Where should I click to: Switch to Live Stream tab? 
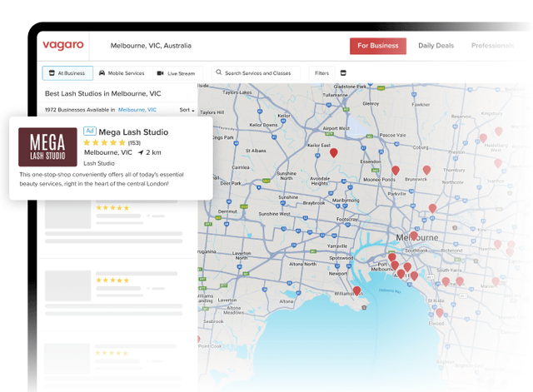pos(176,73)
